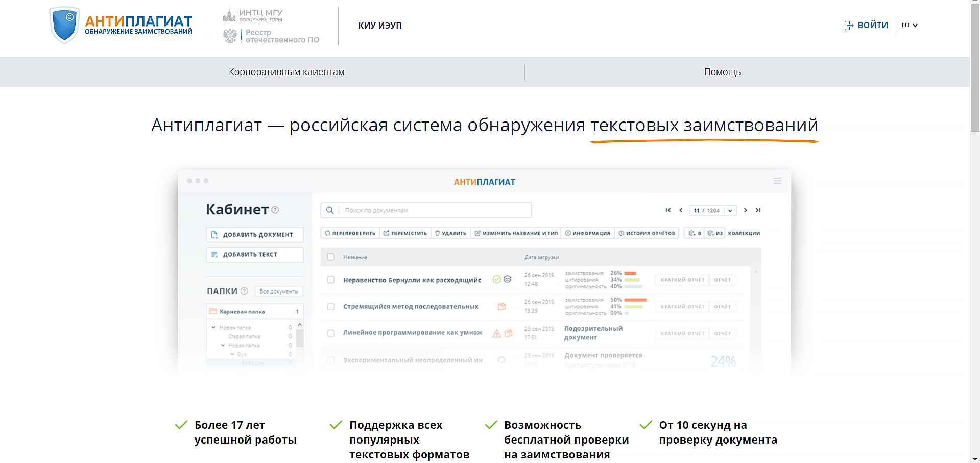This screenshot has width=980, height=463.
Task: Click the scrollbar down arrow
Action: pyautogui.click(x=975, y=459)
